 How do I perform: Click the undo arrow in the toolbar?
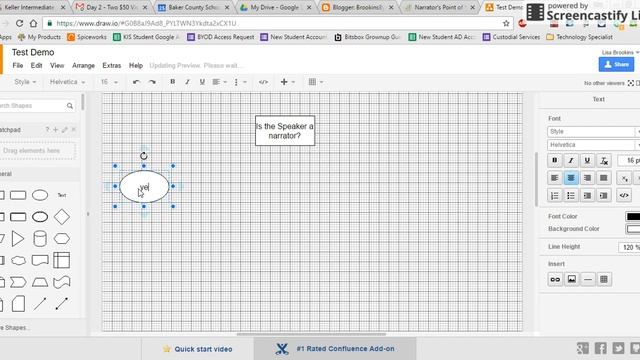[x=136, y=82]
